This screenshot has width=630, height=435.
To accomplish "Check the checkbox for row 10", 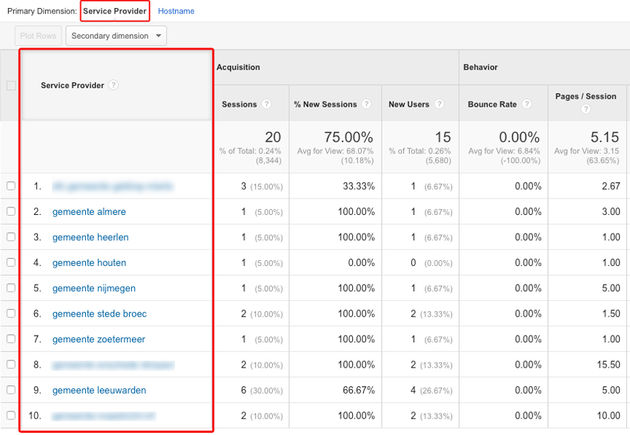I will (11, 415).
